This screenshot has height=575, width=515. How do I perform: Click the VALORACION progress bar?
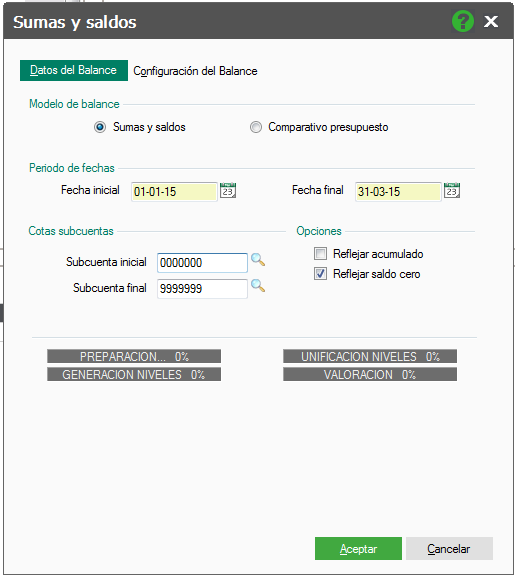[x=370, y=374]
